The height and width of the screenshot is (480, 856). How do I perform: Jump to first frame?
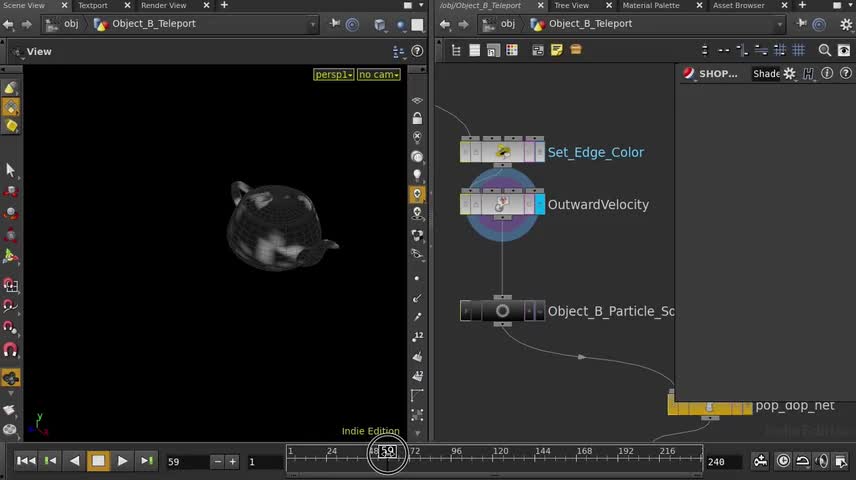click(x=26, y=461)
